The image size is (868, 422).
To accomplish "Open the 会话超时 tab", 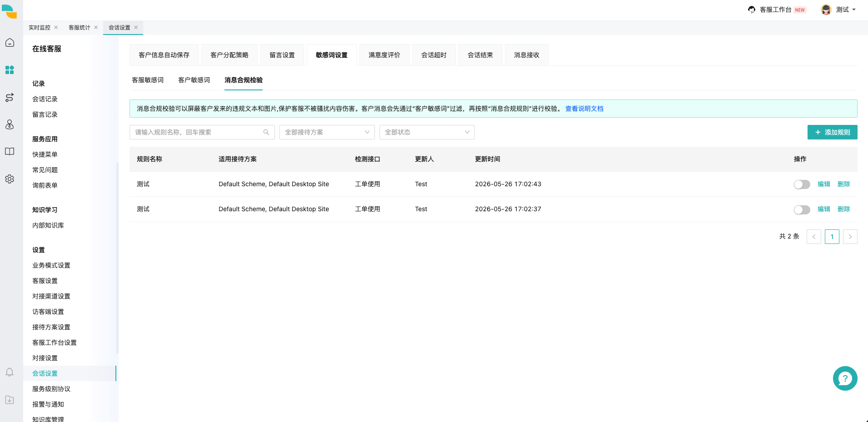I will pyautogui.click(x=434, y=55).
